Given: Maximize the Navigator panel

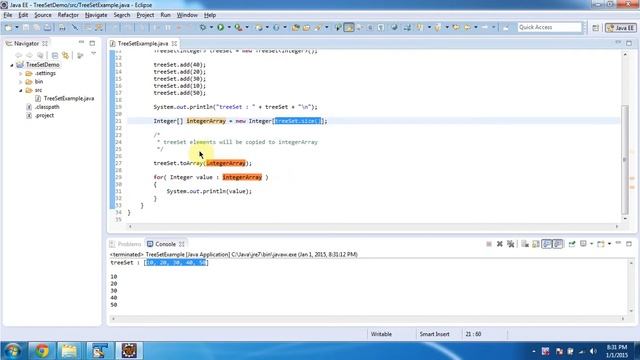Looking at the screenshot, I should pyautogui.click(x=92, y=43).
